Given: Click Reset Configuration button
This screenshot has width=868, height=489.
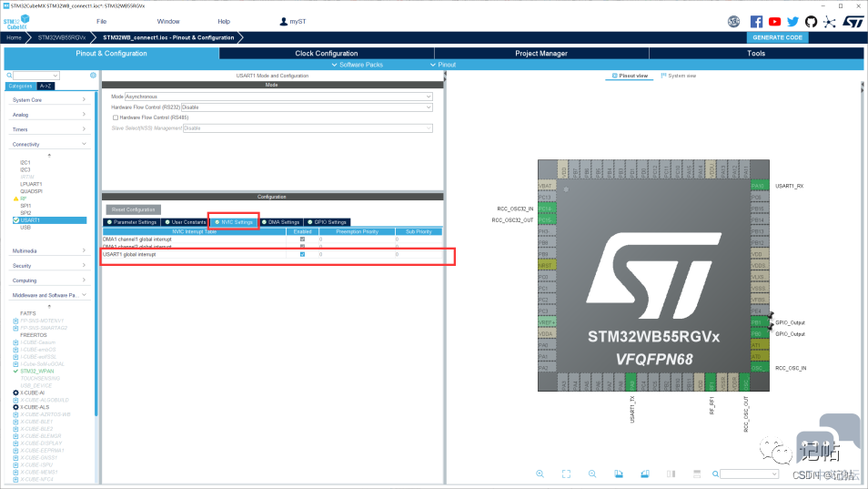Looking at the screenshot, I should pyautogui.click(x=134, y=209).
